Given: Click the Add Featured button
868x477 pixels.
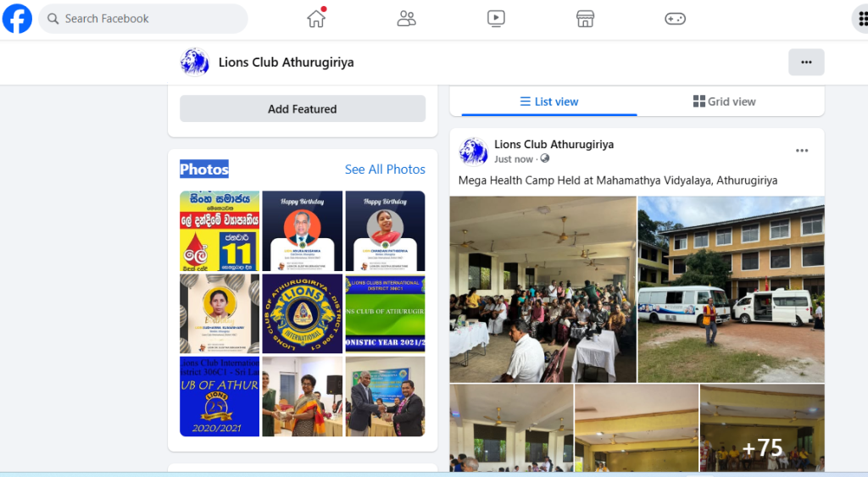Looking at the screenshot, I should [303, 109].
